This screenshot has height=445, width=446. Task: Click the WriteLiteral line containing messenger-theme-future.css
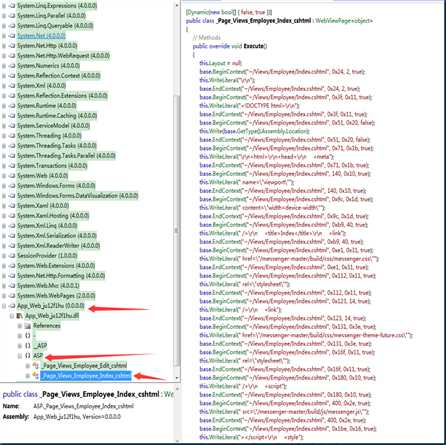point(306,335)
